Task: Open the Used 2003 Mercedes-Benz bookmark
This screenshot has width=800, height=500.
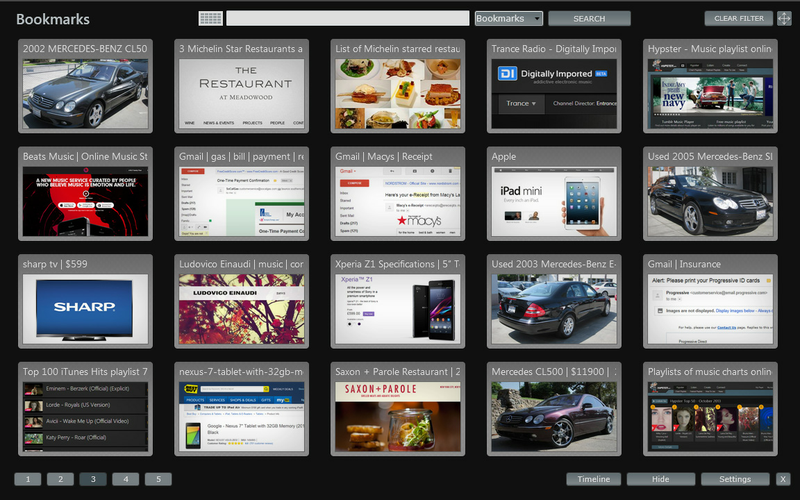Action: point(554,302)
